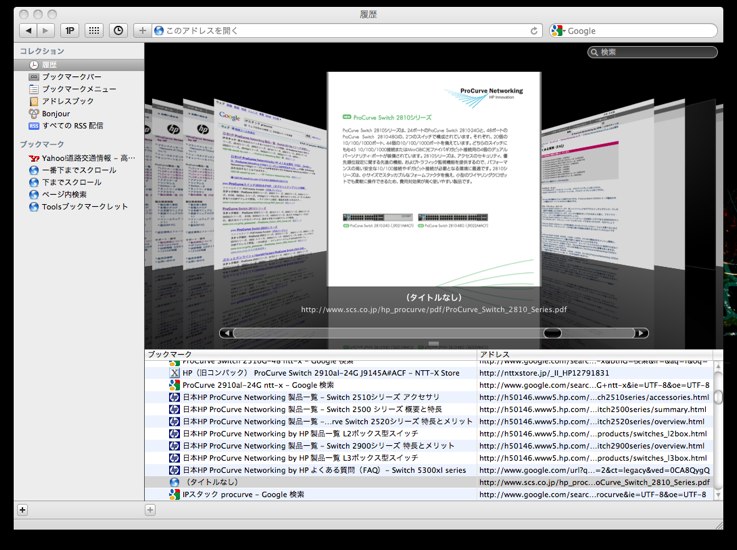Image resolution: width=737 pixels, height=550 pixels.
Task: Select すべての RSS 配信
Action: pos(79,126)
